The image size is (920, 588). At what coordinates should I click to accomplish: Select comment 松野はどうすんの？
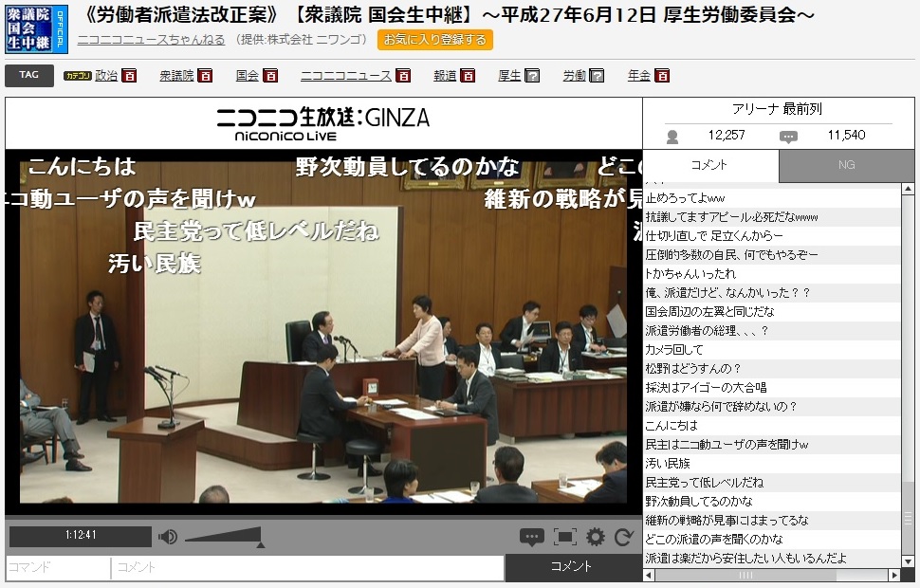click(771, 369)
